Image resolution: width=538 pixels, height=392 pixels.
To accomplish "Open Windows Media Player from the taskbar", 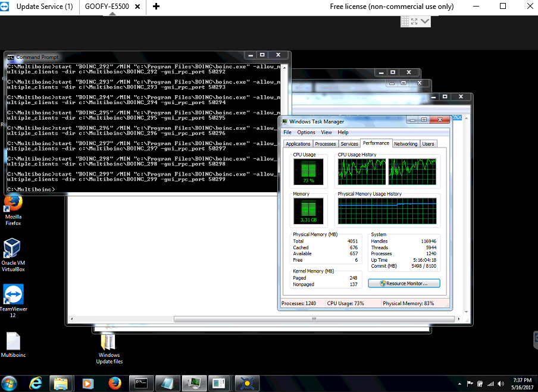I will click(x=88, y=384).
